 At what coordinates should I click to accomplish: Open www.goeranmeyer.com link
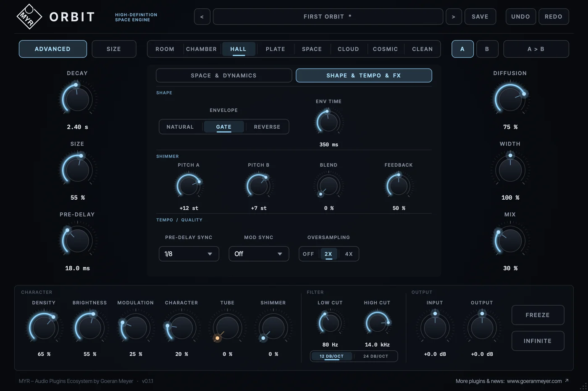534,381
